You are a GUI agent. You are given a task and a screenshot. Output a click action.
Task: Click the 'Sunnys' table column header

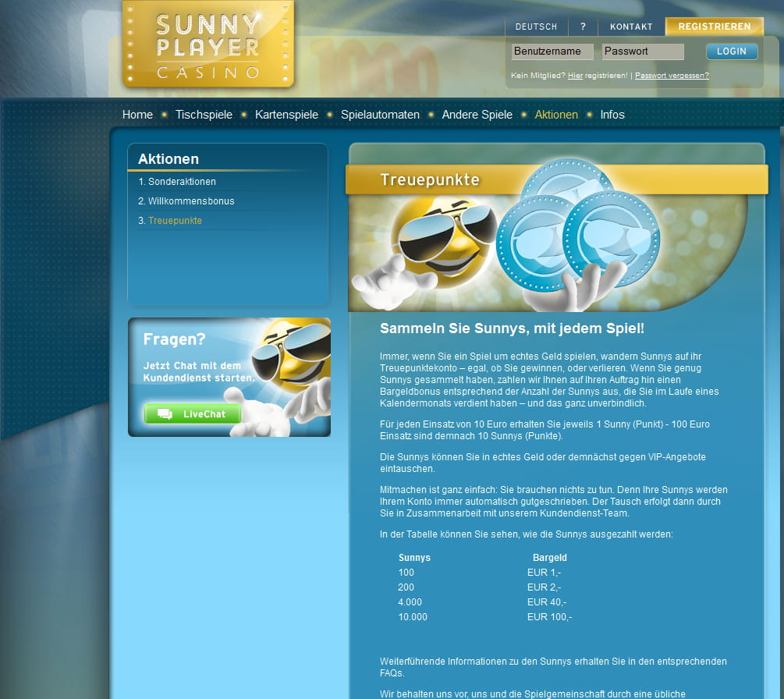(414, 558)
